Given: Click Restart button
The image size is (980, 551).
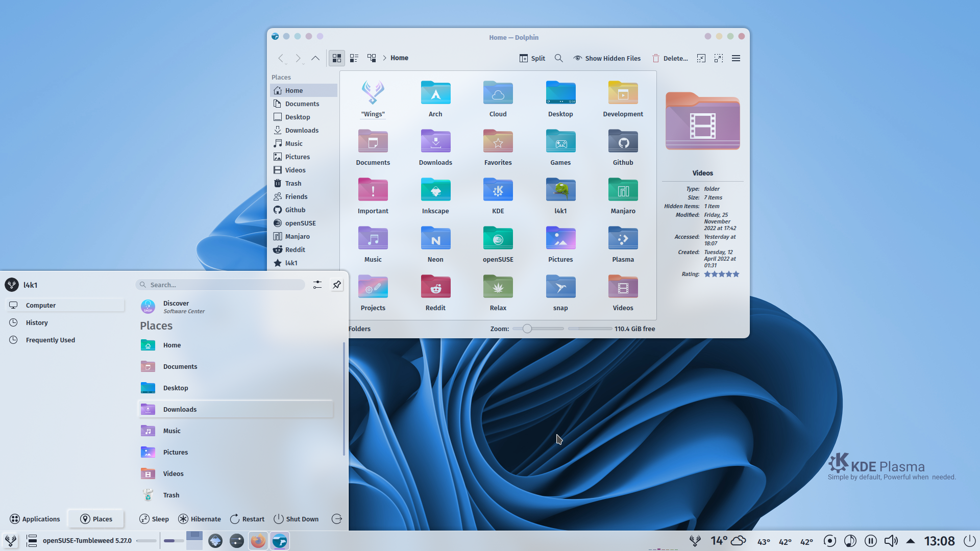Looking at the screenshot, I should pyautogui.click(x=248, y=519).
